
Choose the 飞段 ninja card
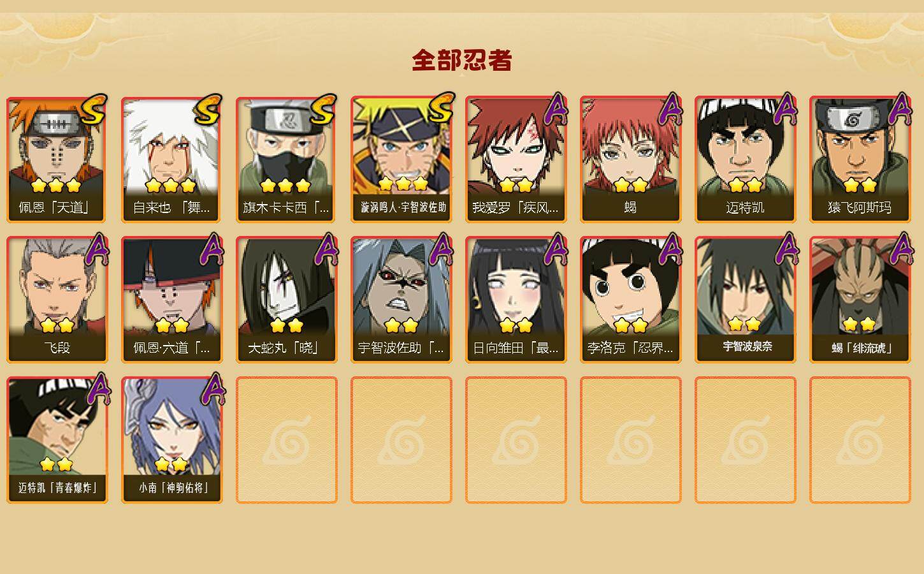pos(57,300)
